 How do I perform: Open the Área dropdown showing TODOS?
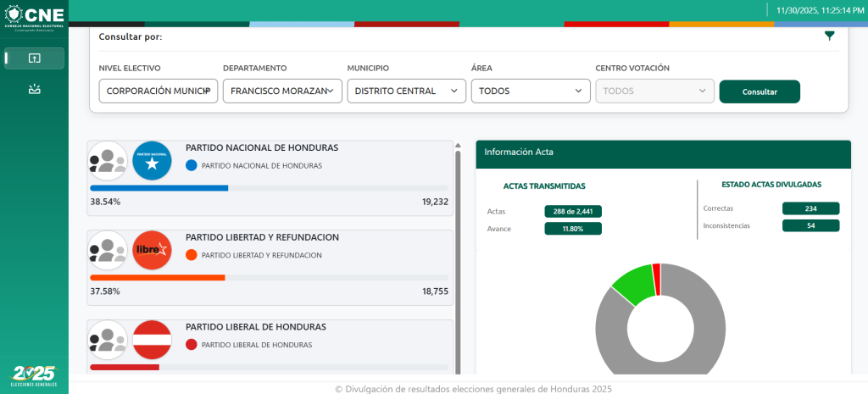pos(531,91)
